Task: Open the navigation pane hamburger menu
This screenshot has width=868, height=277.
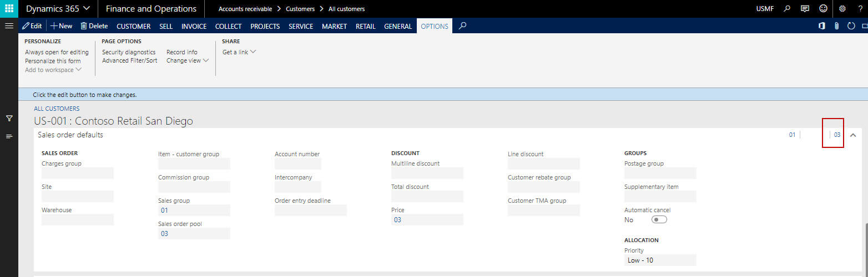Action: pyautogui.click(x=9, y=26)
